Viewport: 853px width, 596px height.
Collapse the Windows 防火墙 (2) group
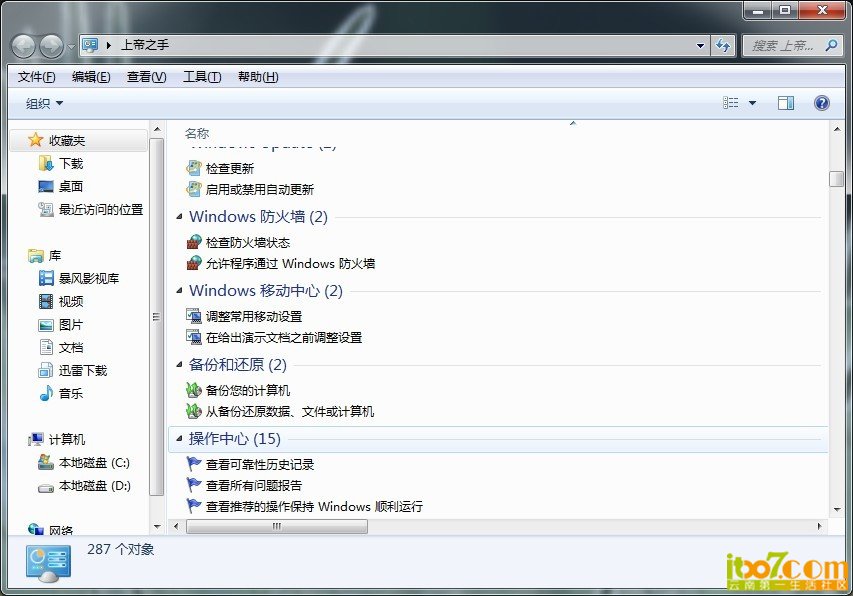coord(179,216)
